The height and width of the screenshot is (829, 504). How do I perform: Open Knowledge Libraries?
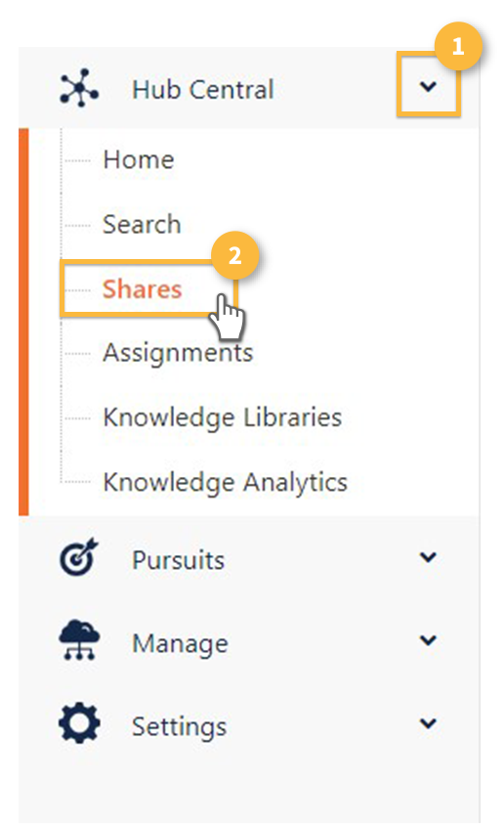click(223, 417)
